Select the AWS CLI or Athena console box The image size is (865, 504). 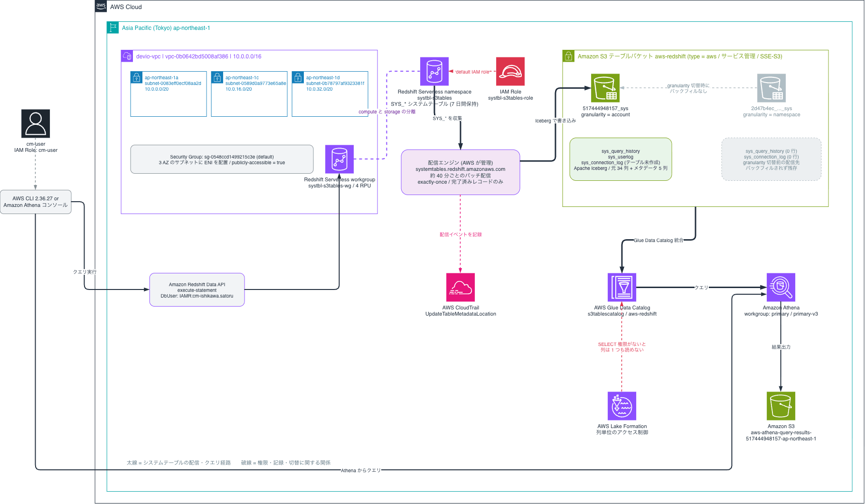pyautogui.click(x=36, y=202)
